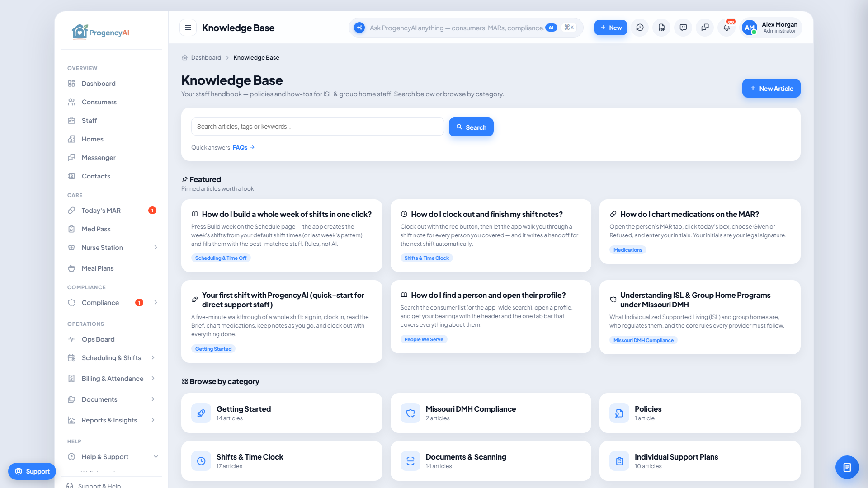The width and height of the screenshot is (868, 488).
Task: Click the People We Serve tag
Action: [424, 339]
